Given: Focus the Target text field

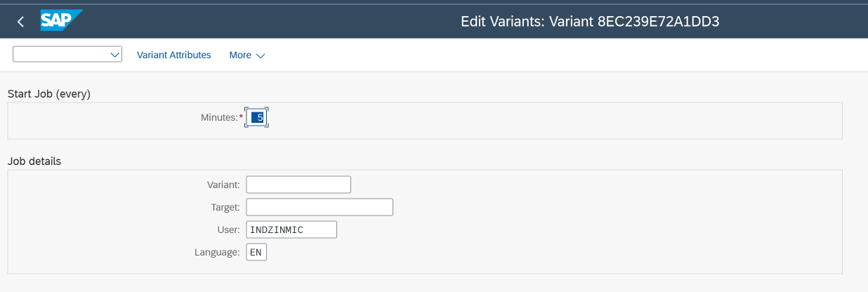Looking at the screenshot, I should pyautogui.click(x=320, y=207).
